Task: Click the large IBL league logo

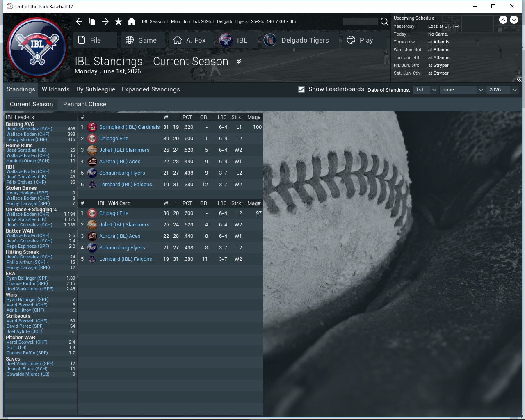Action: pos(37,47)
